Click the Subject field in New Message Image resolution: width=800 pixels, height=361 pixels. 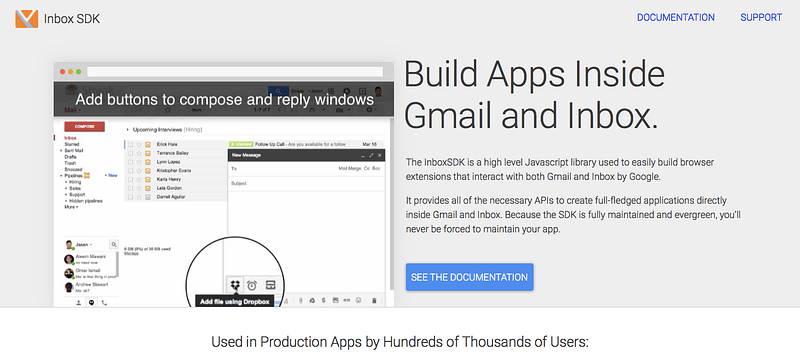307,183
